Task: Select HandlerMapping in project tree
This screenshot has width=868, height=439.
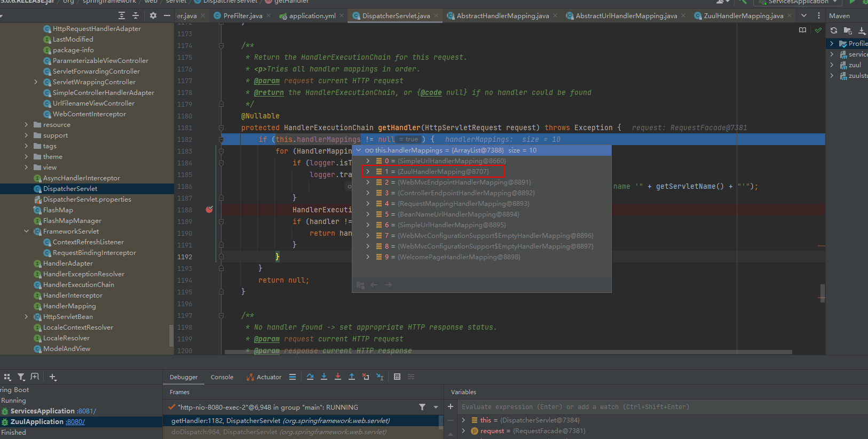Action: [x=69, y=306]
